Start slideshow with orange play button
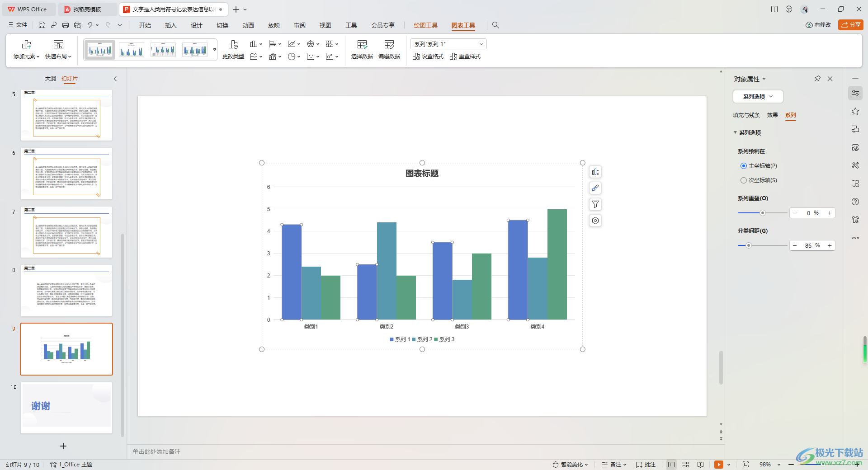The height and width of the screenshot is (470, 868). (x=719, y=465)
